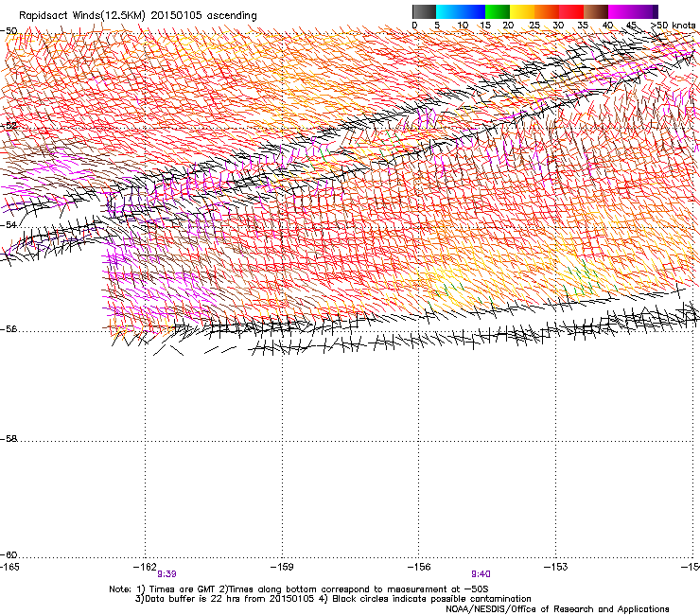Image resolution: width=700 pixels, height=615 pixels.
Task: Click the cyan 5-10 knots legend swatch
Action: (448, 11)
